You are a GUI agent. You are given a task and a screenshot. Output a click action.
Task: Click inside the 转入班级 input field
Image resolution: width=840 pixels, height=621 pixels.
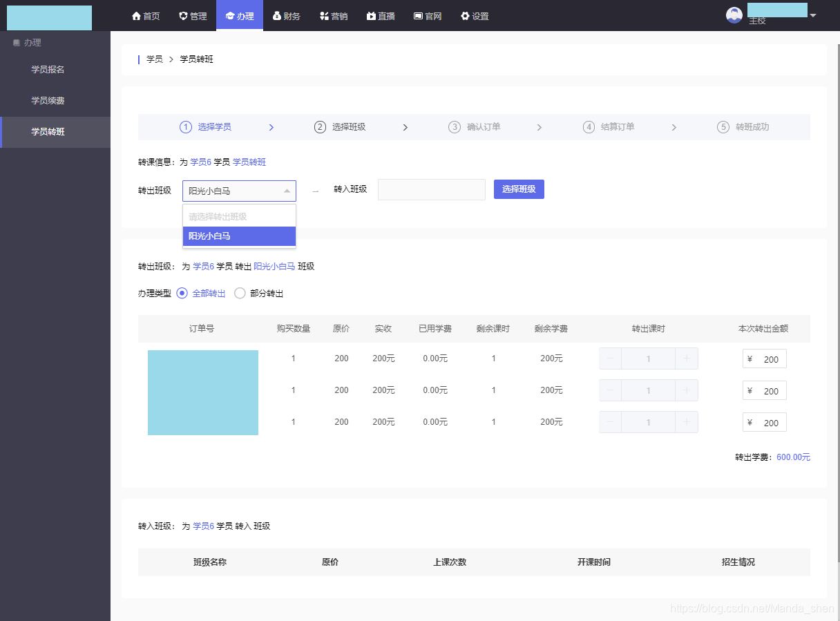[x=431, y=189]
